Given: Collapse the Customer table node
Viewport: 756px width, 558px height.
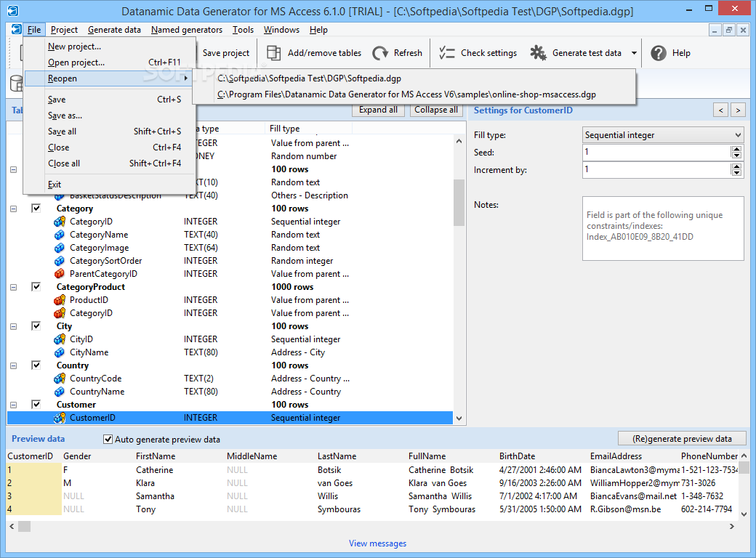Looking at the screenshot, I should tap(14, 405).
